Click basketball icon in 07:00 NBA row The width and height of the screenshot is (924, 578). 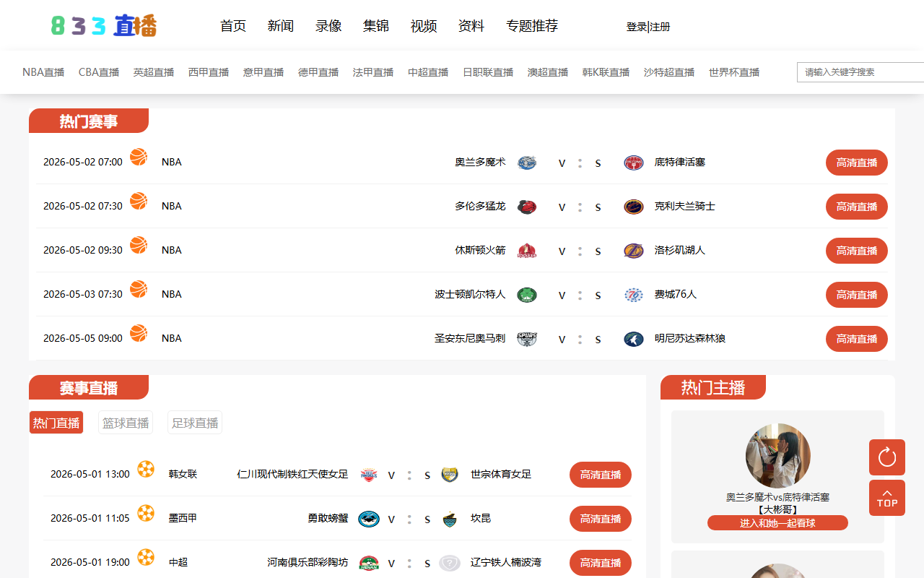(x=139, y=157)
